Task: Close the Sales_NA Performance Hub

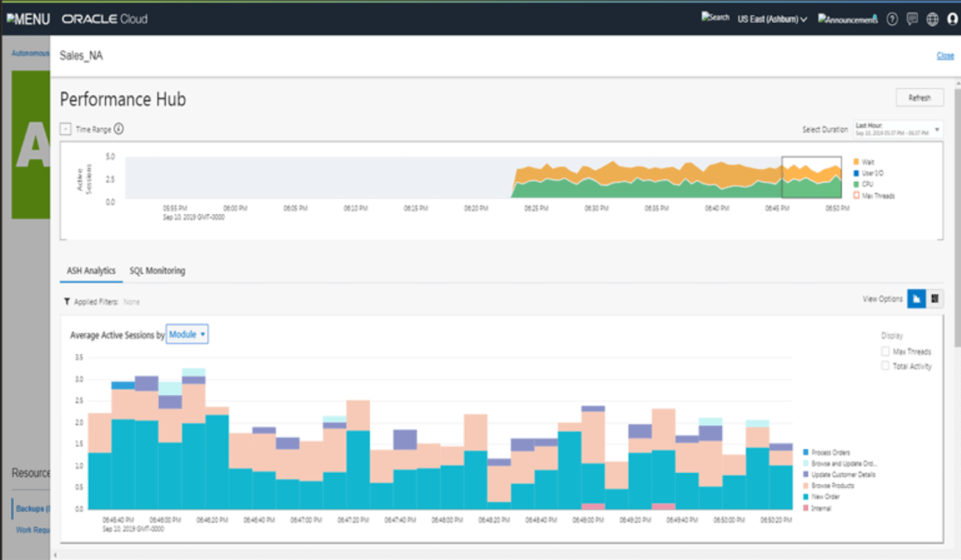Action: (x=945, y=55)
